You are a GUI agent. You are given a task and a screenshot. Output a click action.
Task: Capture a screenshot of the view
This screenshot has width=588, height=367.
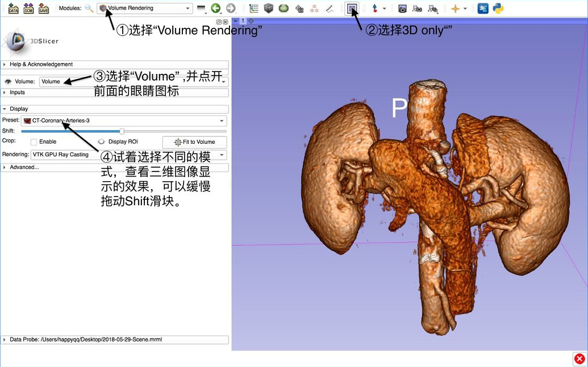[x=402, y=8]
